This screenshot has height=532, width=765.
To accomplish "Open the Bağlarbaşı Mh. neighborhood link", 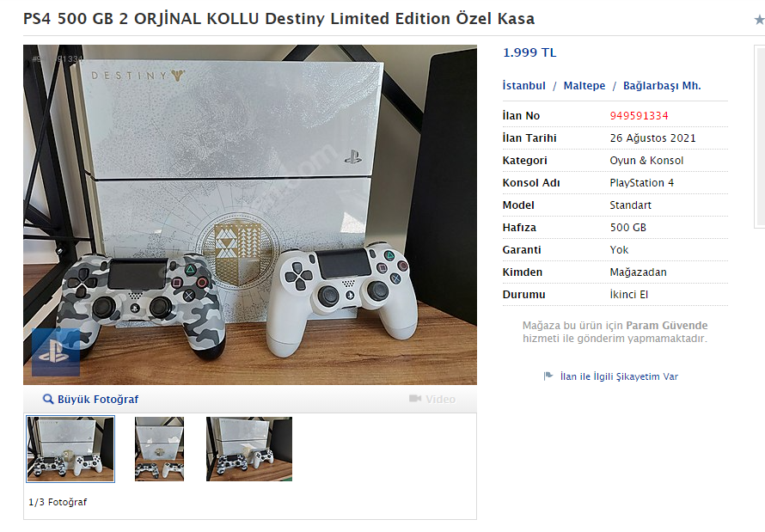I will pos(662,86).
